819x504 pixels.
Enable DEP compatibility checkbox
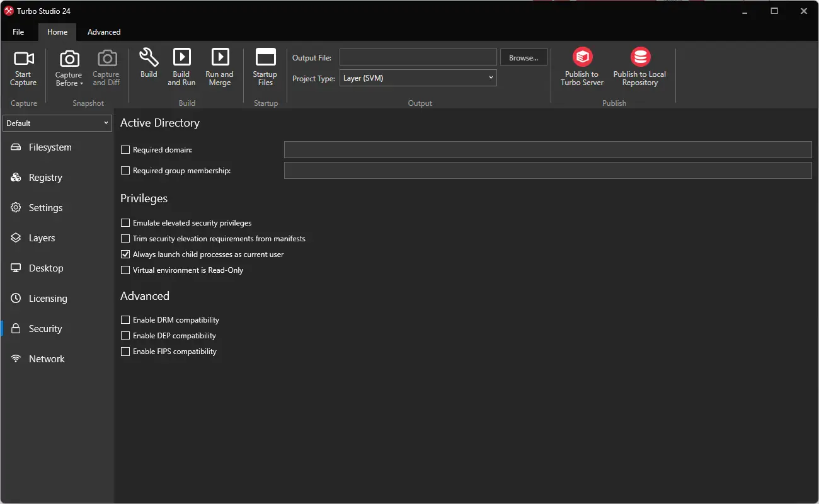coord(125,336)
